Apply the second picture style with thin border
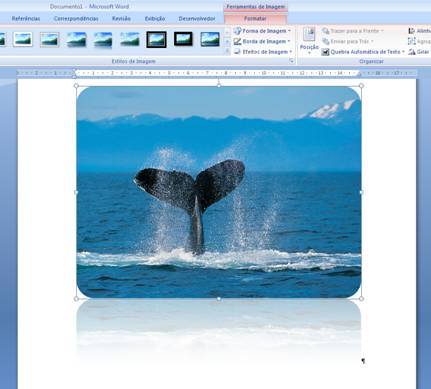 point(50,39)
